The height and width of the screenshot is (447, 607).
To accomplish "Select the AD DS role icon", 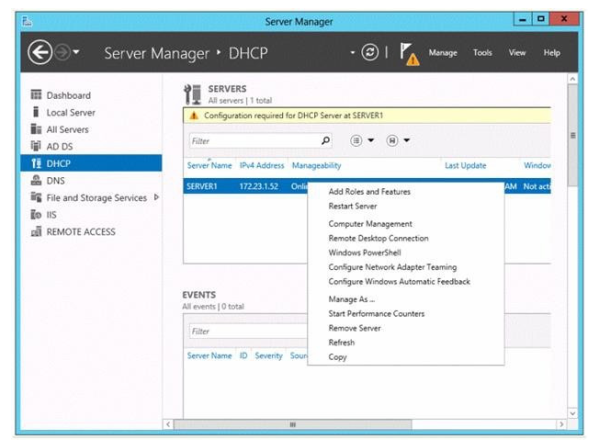I will pos(36,146).
